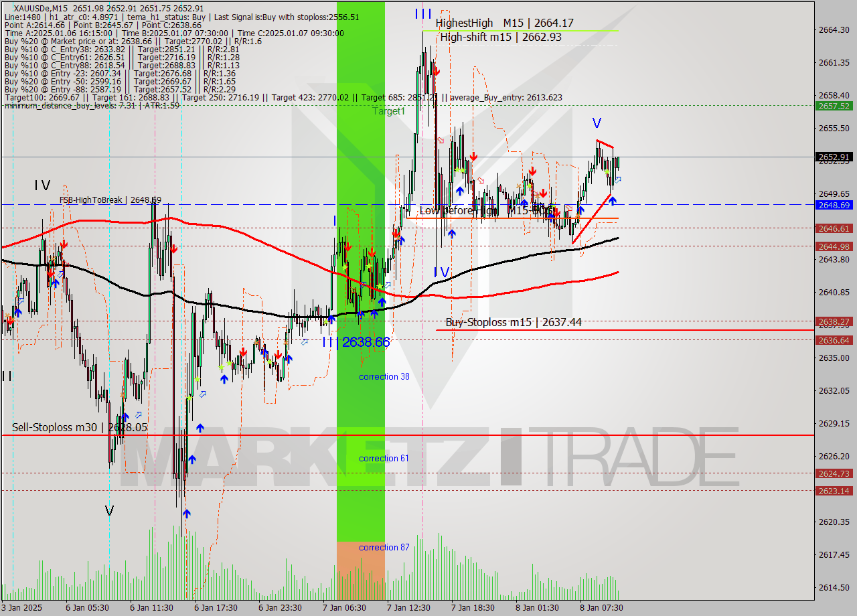The height and width of the screenshot is (616, 857).
Task: Click the blue I I | 2638.66 wave label
Action: 356,342
